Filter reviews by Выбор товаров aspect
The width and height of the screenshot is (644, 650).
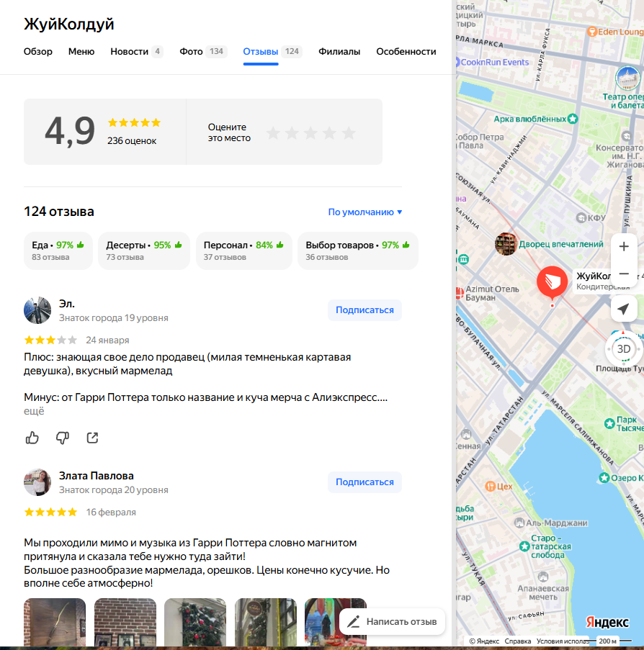pyautogui.click(x=358, y=250)
